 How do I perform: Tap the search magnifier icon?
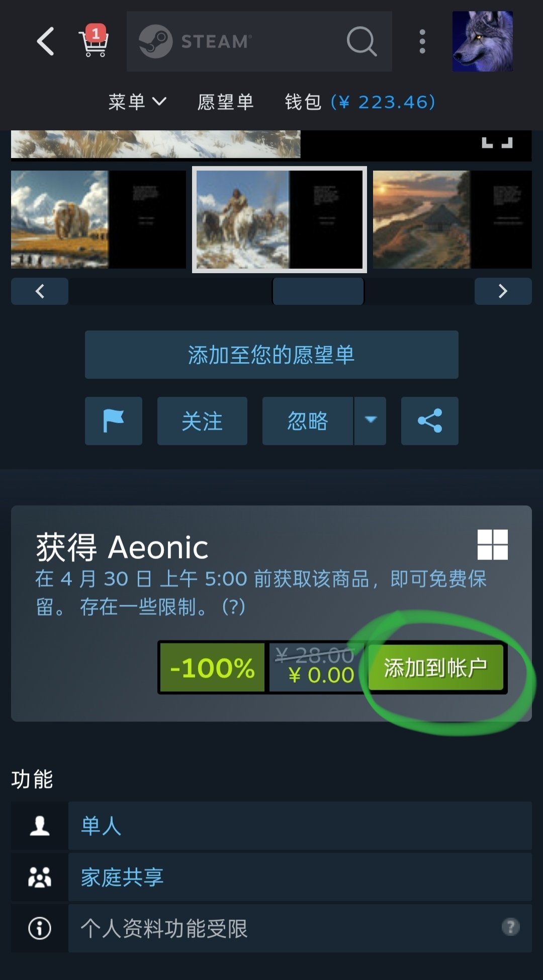tap(361, 41)
